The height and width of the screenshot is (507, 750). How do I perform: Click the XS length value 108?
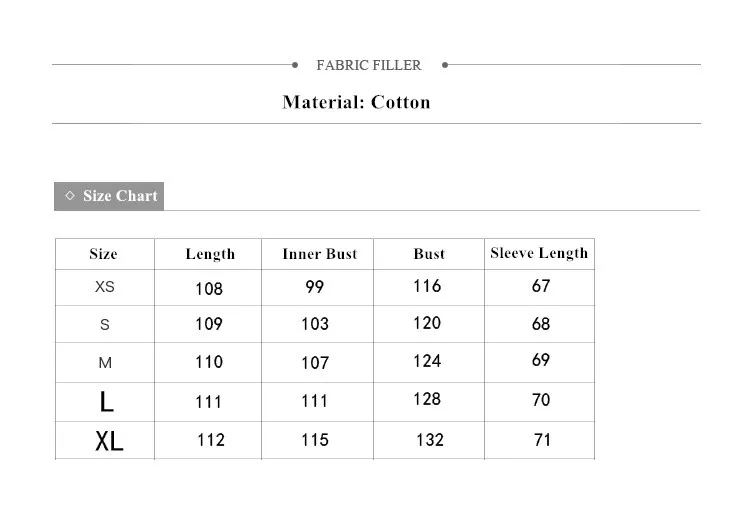(209, 289)
